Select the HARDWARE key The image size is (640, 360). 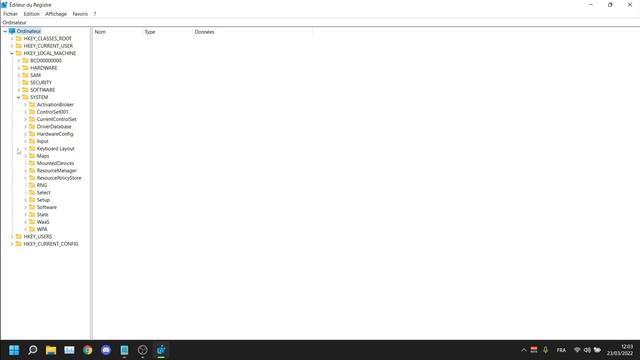coord(43,68)
